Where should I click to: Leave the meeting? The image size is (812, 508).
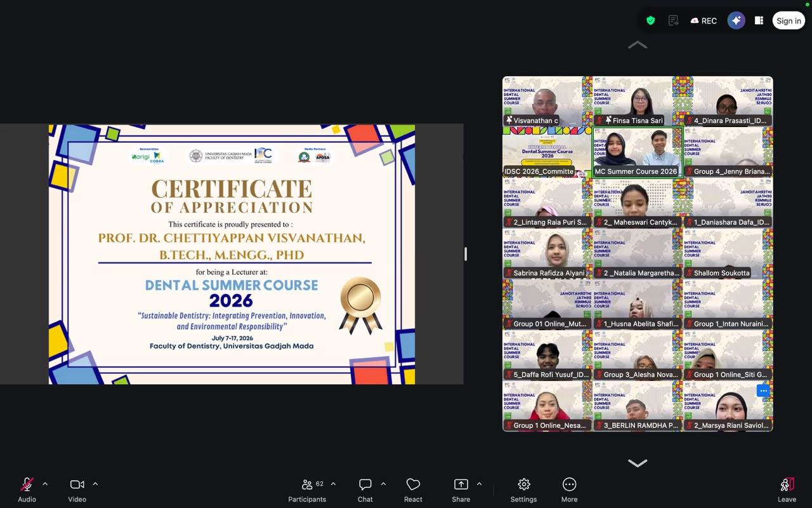(787, 490)
